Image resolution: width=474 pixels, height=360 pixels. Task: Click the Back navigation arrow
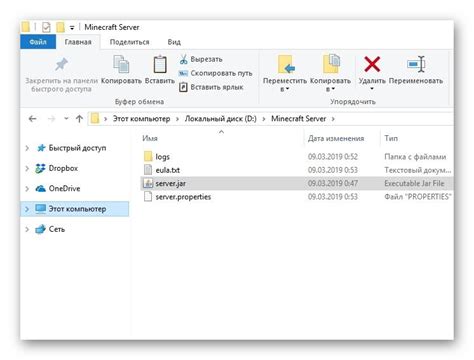[x=32, y=119]
